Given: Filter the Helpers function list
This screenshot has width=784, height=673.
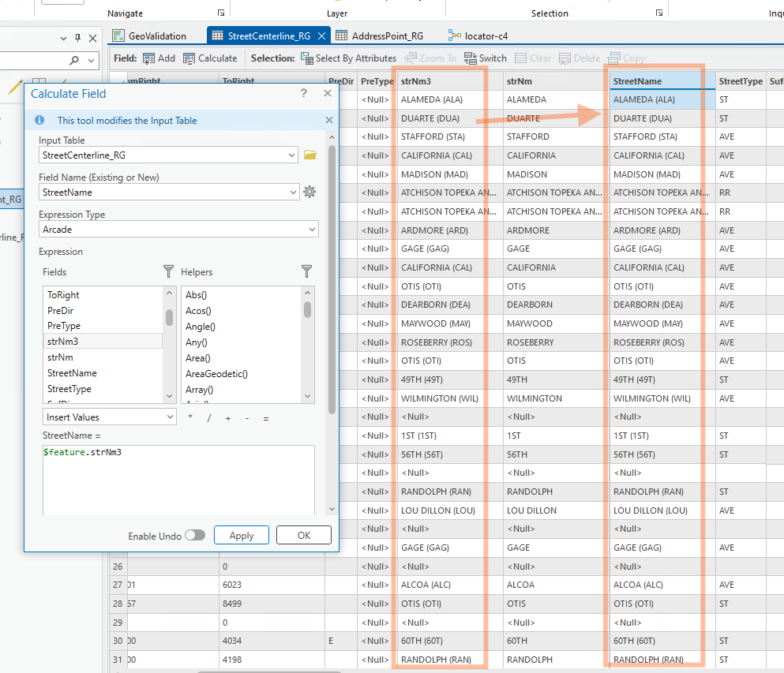Looking at the screenshot, I should coord(306,271).
